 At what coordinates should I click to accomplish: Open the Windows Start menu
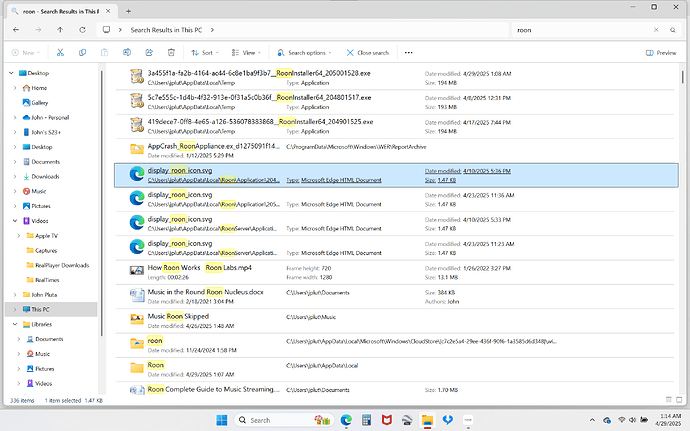click(x=222, y=420)
